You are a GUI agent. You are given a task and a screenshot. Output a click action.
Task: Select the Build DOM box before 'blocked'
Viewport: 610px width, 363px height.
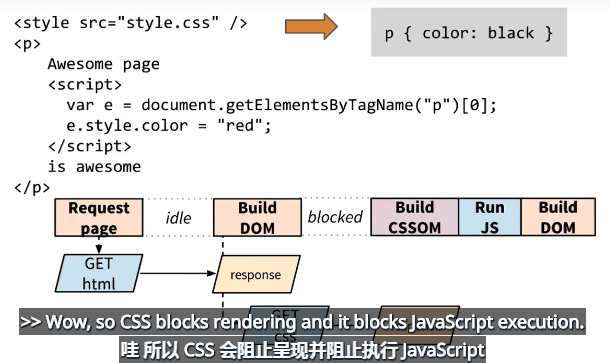click(257, 217)
